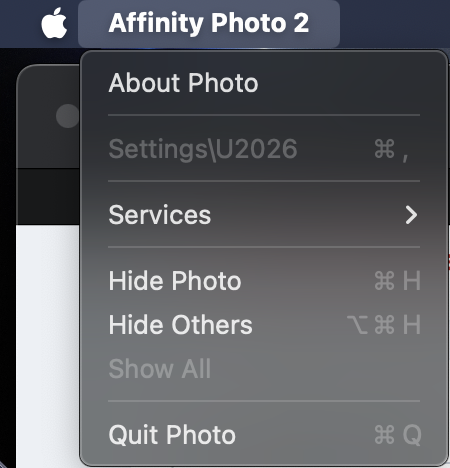The height and width of the screenshot is (468, 450).
Task: Select the greyed-out Settings menu entry
Action: pyautogui.click(x=264, y=149)
